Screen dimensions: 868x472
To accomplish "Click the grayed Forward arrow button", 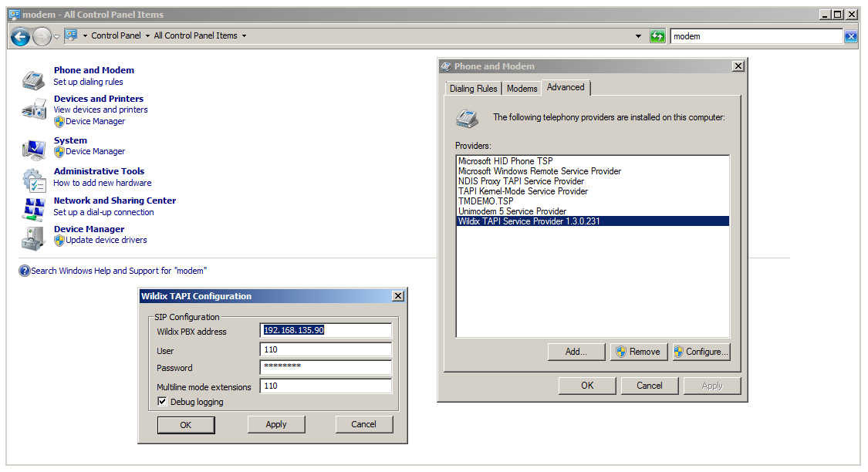I will point(42,37).
